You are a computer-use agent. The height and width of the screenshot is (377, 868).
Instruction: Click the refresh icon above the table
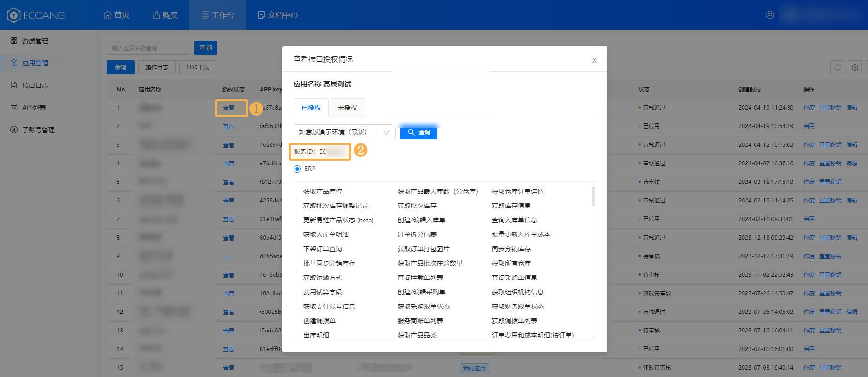(837, 67)
